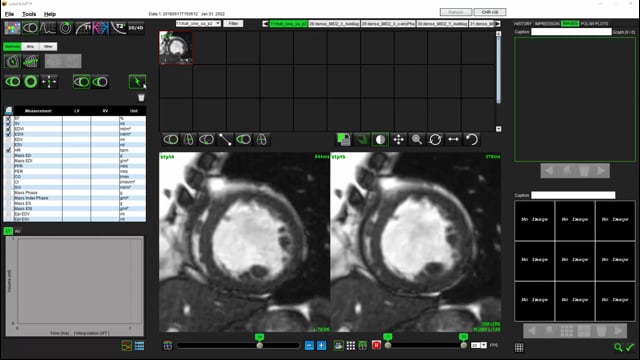Click the blue minus button
The width and height of the screenshot is (640, 360).
tap(309, 346)
